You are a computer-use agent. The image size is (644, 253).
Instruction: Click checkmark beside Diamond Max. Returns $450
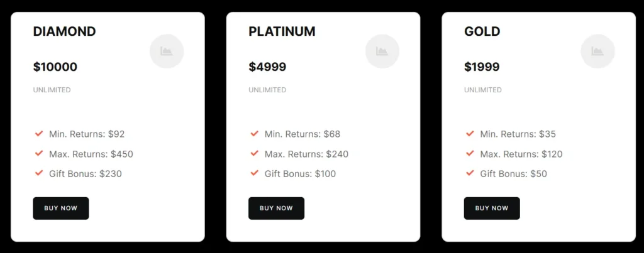[39, 153]
